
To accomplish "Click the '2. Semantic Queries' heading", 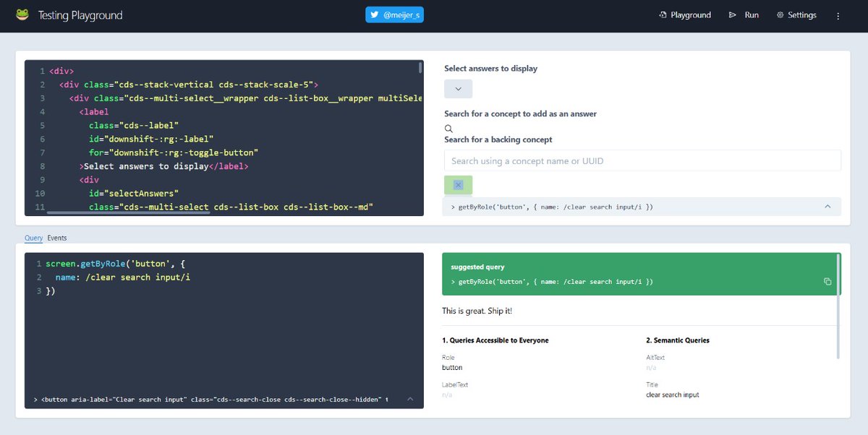I will point(678,340).
